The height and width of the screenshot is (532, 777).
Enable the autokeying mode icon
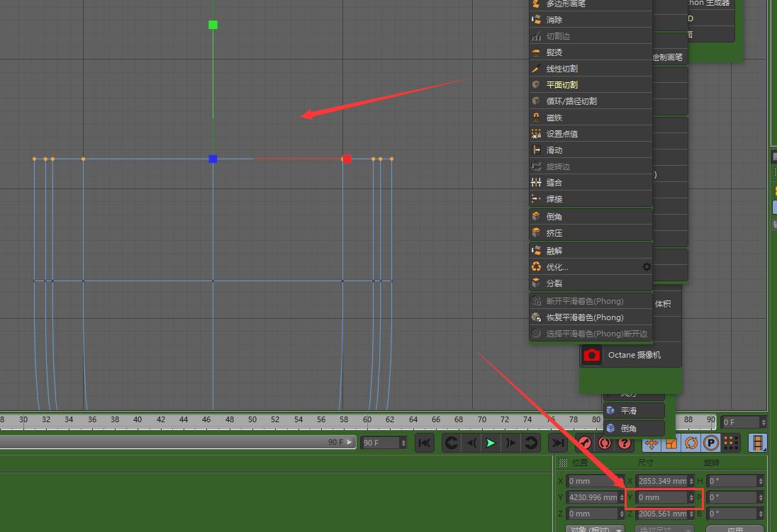(x=604, y=443)
